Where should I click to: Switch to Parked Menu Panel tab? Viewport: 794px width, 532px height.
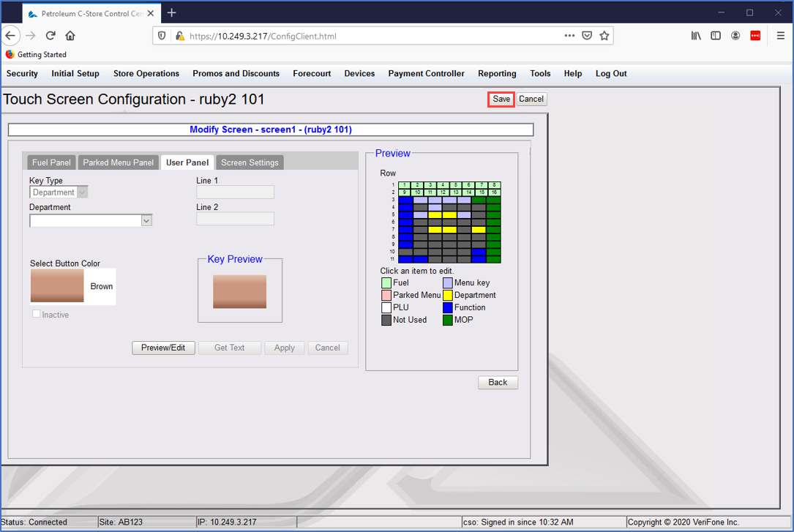click(118, 162)
